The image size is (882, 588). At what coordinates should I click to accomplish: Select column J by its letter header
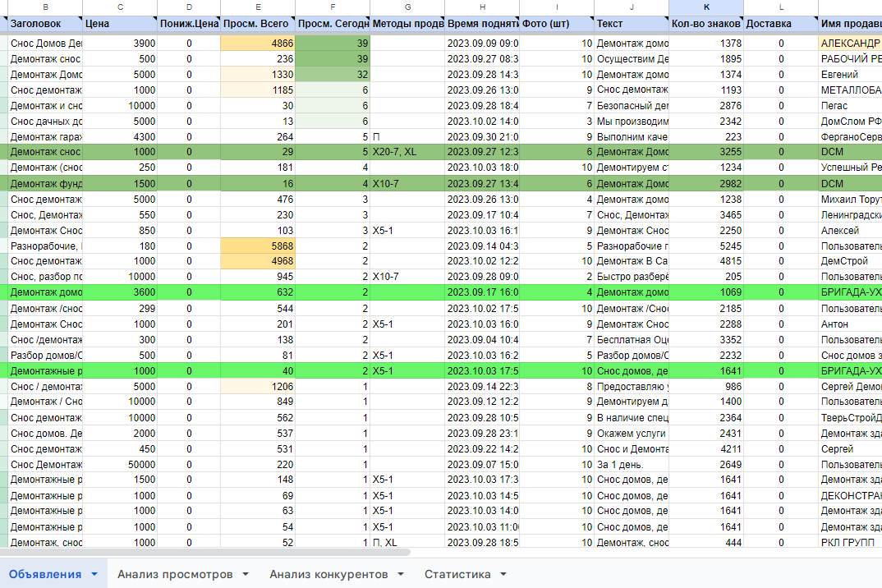pos(632,7)
